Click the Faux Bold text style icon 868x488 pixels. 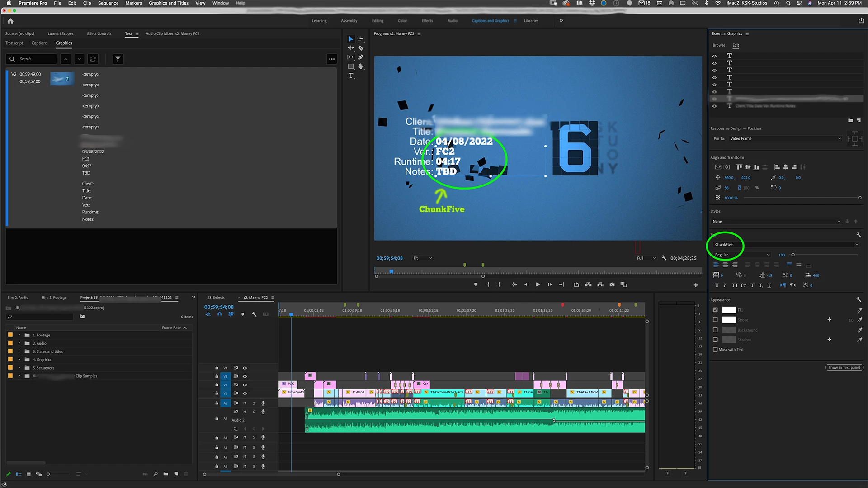tap(717, 286)
